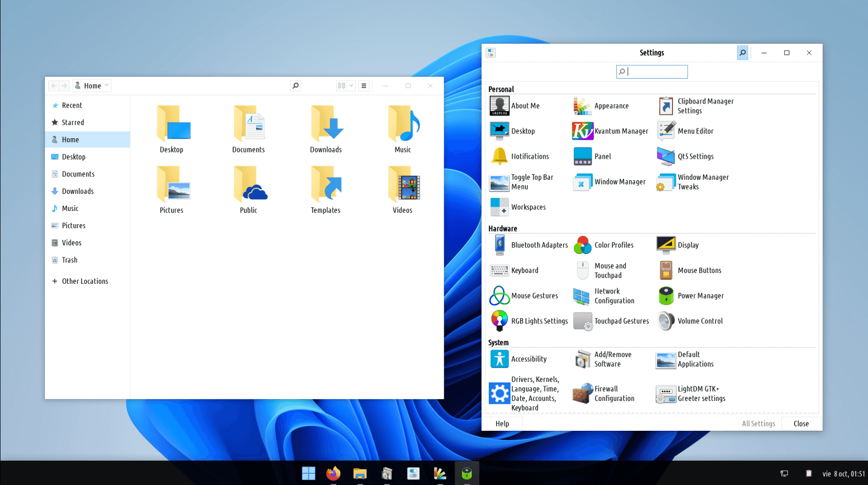
Task: Click Firefox icon in the taskbar
Action: coord(333,473)
